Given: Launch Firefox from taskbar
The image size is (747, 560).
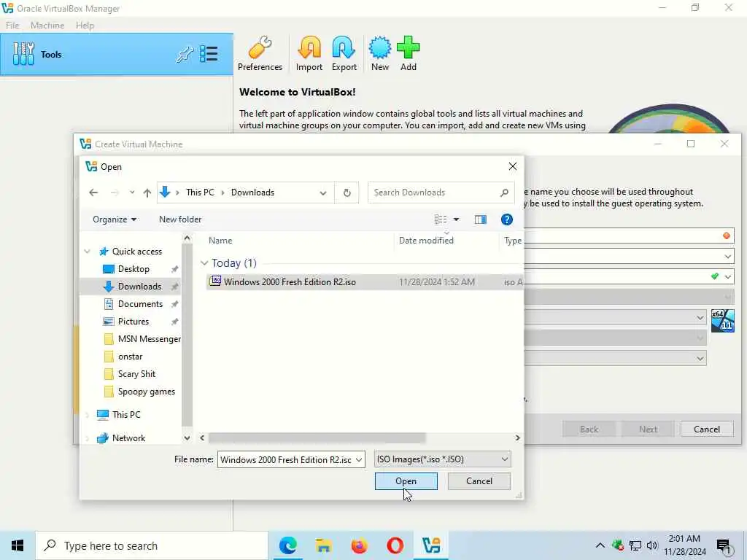Looking at the screenshot, I should coord(359,545).
